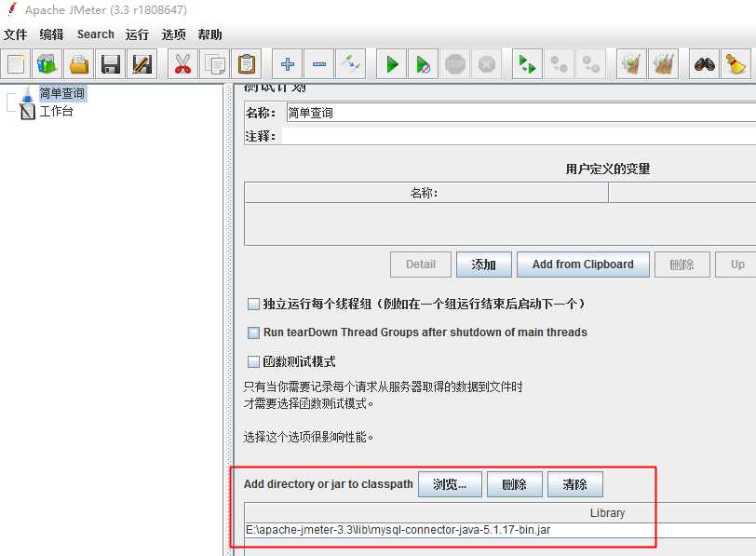Click the 清除 clear classpath button
Viewport: 756px width, 556px height.
575,484
